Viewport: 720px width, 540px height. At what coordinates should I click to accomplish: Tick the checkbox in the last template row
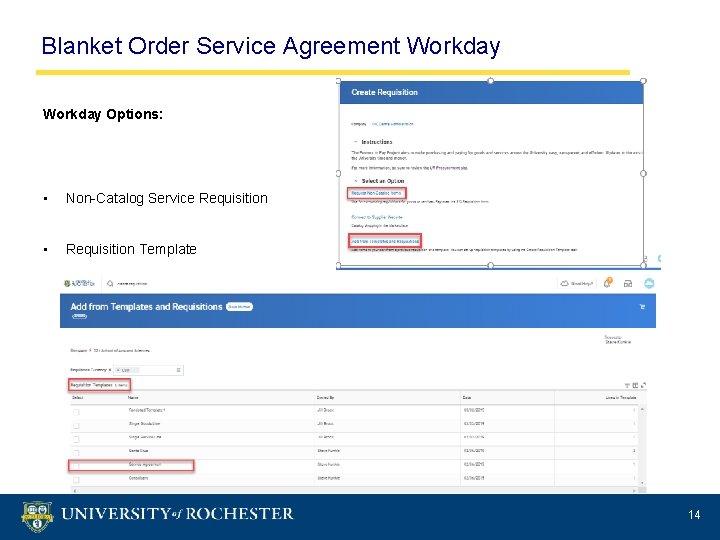coord(76,480)
